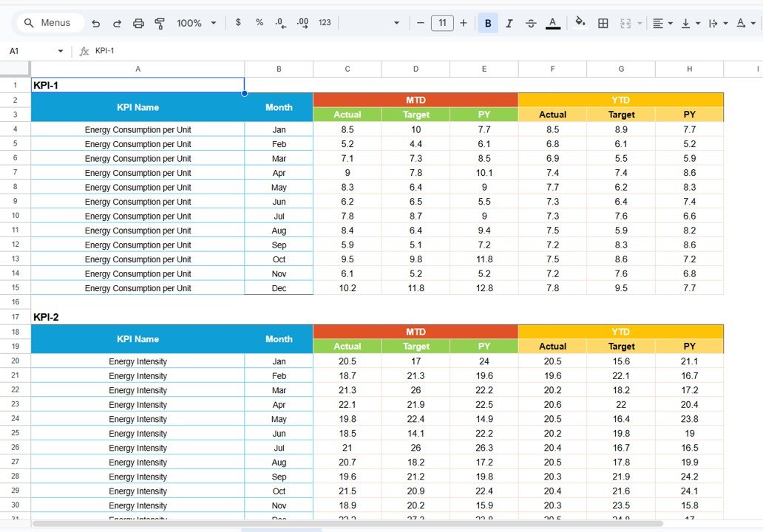763x532 pixels.
Task: Open the Text color picker
Action: pyautogui.click(x=553, y=23)
